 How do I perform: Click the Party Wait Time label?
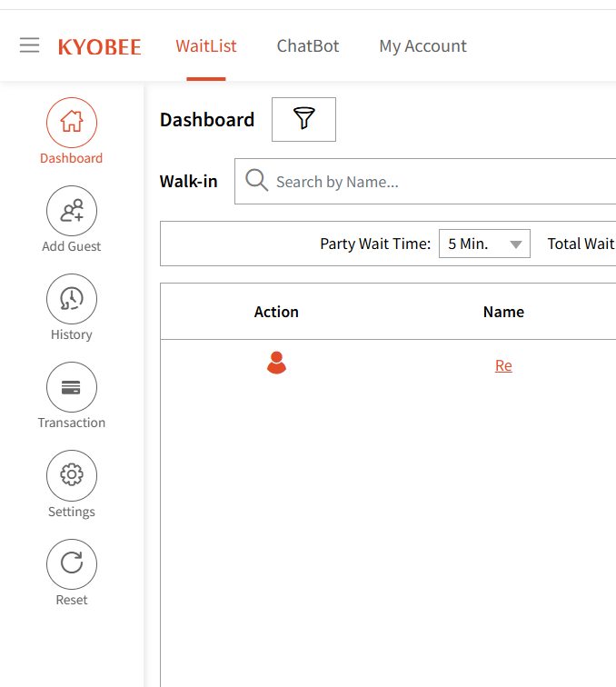point(375,244)
